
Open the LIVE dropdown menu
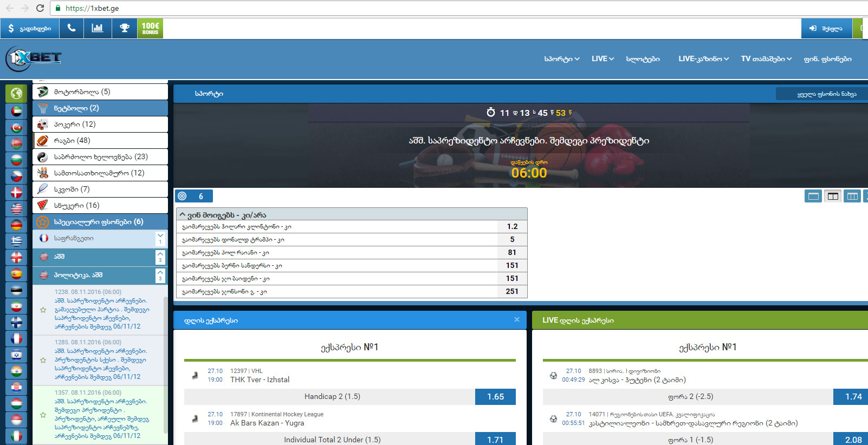coord(603,59)
